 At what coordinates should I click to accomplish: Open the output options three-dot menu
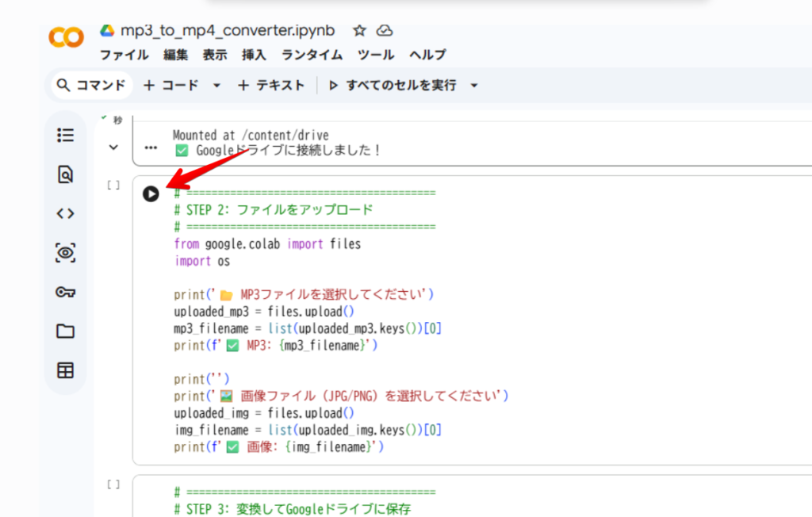(151, 147)
